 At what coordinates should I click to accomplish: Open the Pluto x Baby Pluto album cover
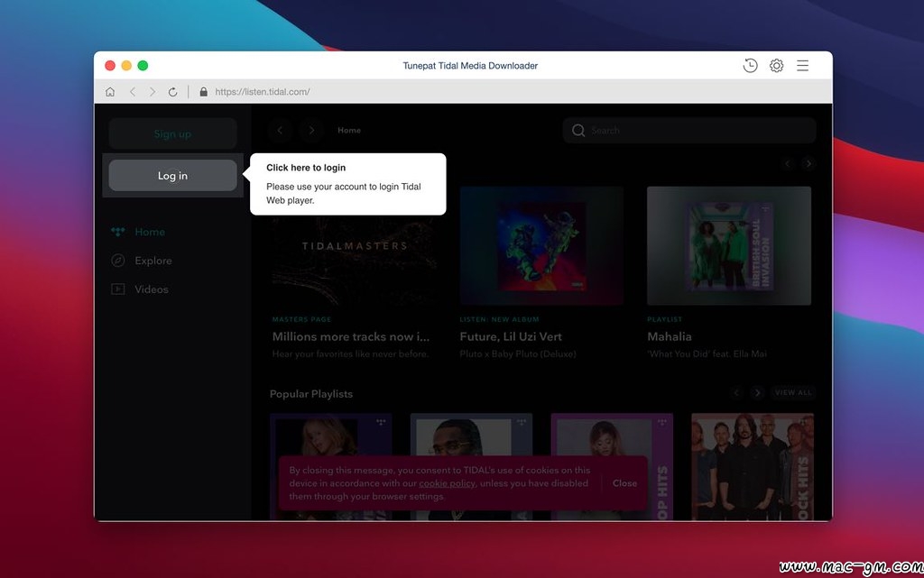(541, 246)
